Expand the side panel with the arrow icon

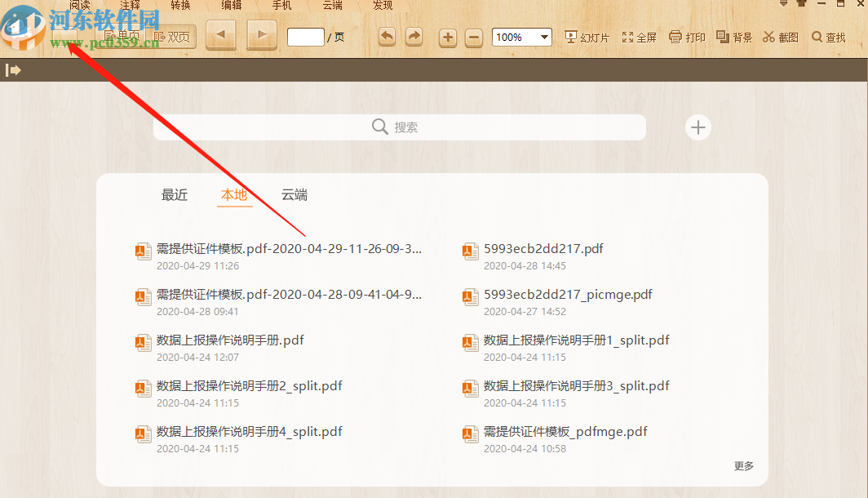13,70
